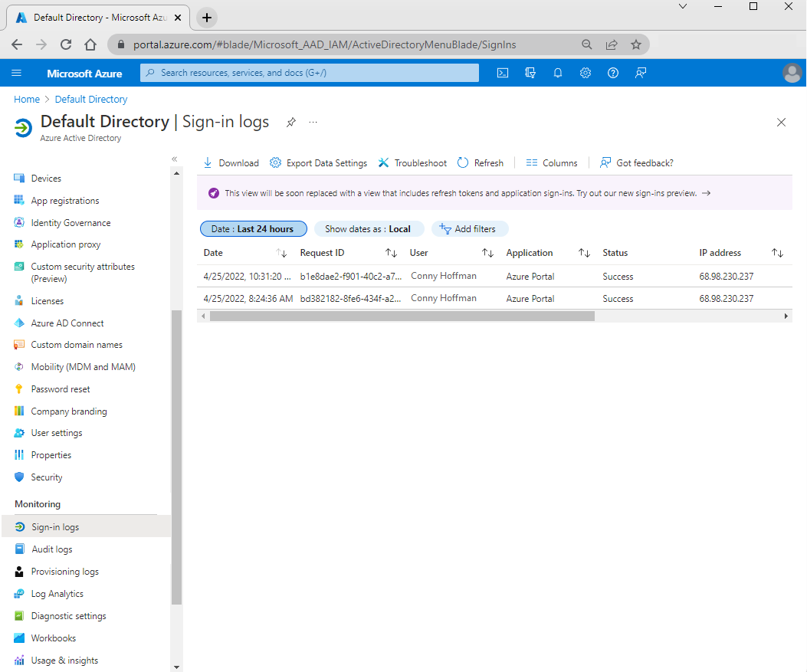807x672 pixels.
Task: Select request ID bd382182-8fe6-434f-a2…
Action: tap(350, 298)
